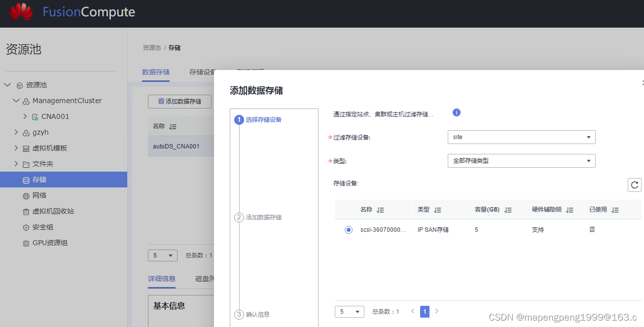Collapse the 资源池 root tree node

coord(7,85)
